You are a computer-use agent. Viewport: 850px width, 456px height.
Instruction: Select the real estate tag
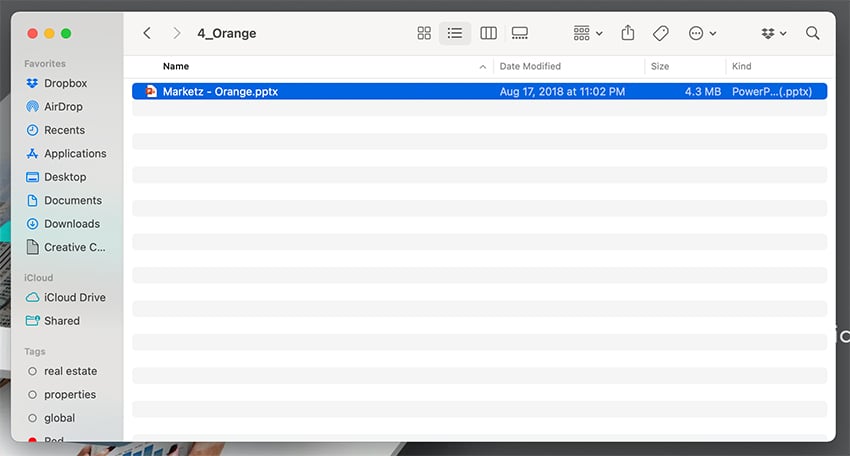70,371
